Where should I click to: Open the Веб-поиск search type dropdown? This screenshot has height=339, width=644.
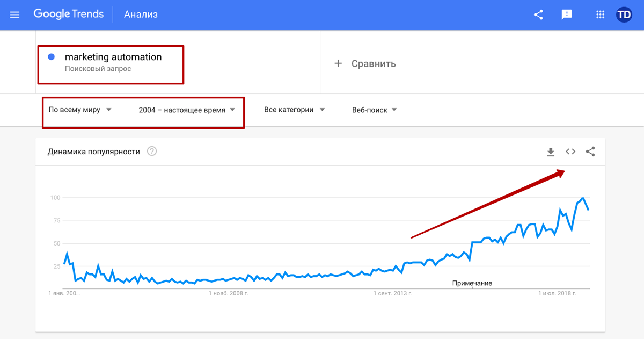click(x=375, y=110)
